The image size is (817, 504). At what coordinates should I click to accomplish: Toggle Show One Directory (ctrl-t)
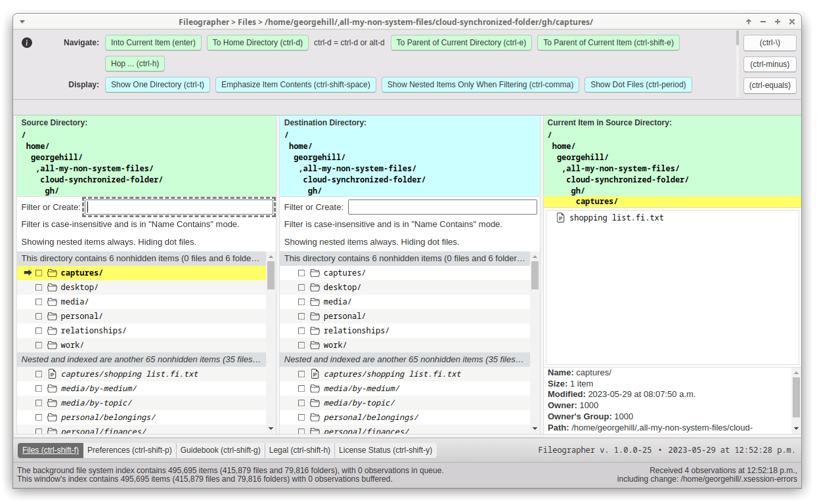tap(158, 85)
